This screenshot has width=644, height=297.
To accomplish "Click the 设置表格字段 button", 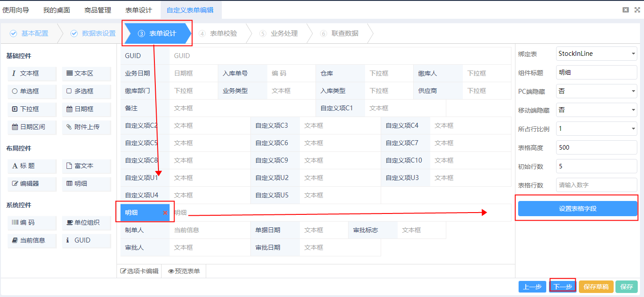I will 578,209.
